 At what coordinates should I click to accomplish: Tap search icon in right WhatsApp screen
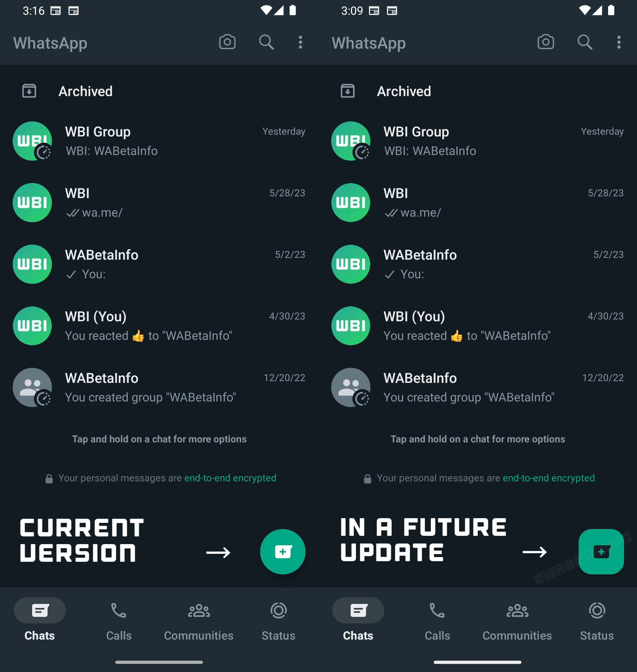coord(585,42)
